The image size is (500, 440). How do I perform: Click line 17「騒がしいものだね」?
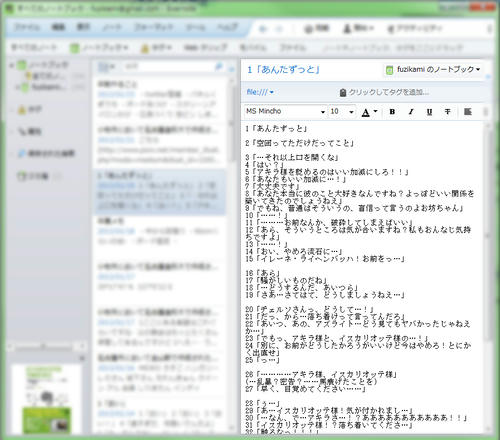285,280
